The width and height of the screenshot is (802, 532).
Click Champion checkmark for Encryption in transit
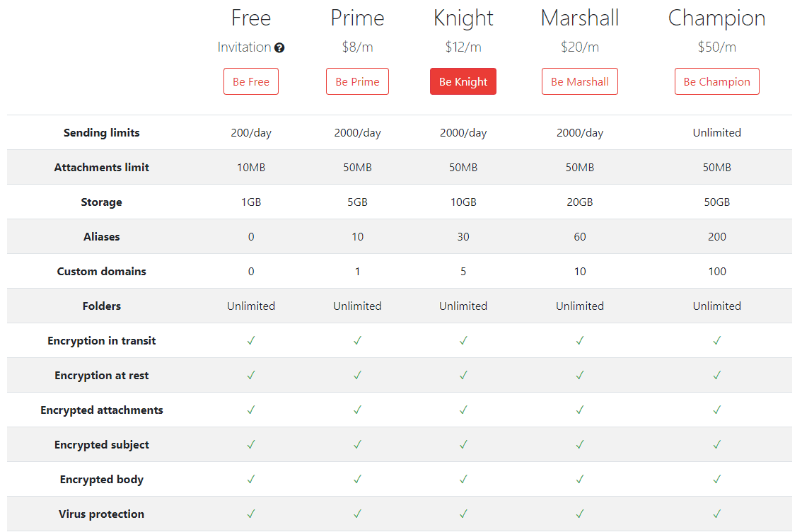pyautogui.click(x=717, y=340)
